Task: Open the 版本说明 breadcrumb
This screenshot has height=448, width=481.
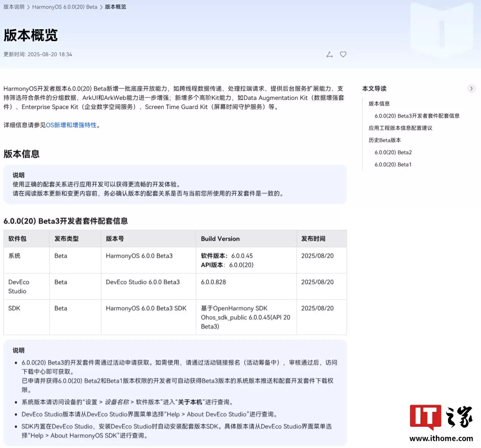Action: 14,7
